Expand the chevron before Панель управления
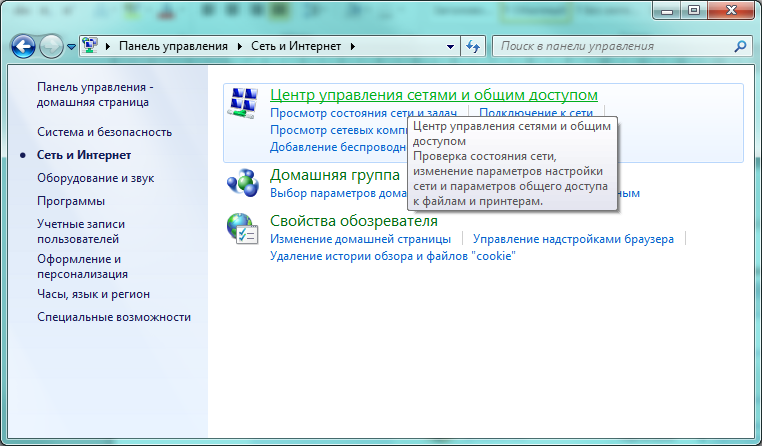 (108, 46)
